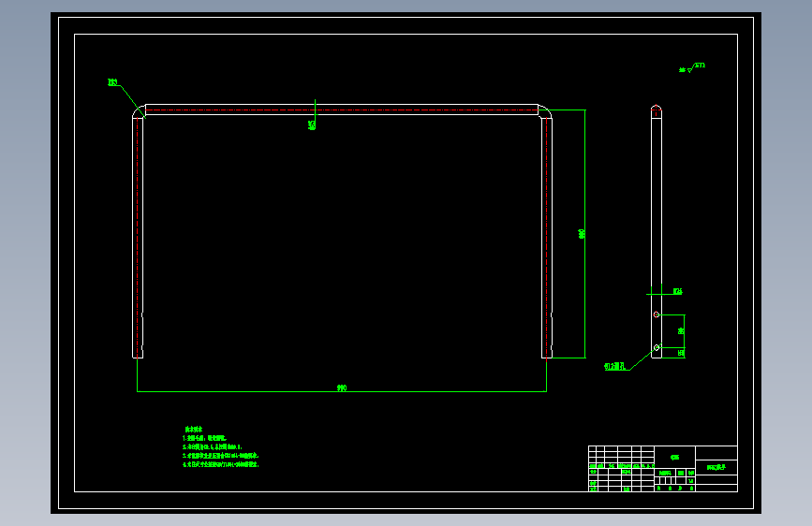Click note line 1 in the technical requirements
The width and height of the screenshot is (812, 526).
pos(204,438)
